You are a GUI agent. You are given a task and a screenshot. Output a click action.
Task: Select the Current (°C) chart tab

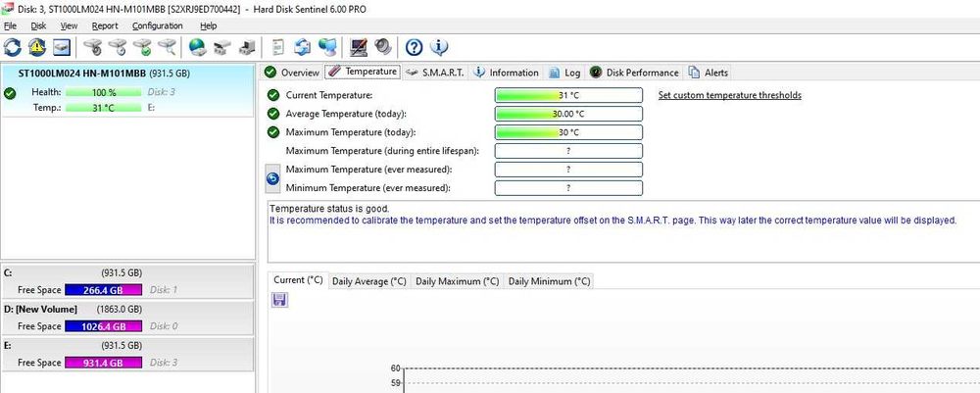[x=298, y=280]
